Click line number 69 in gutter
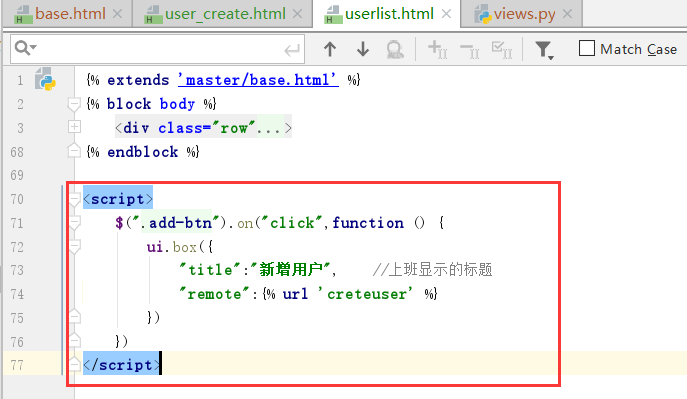 click(x=17, y=175)
